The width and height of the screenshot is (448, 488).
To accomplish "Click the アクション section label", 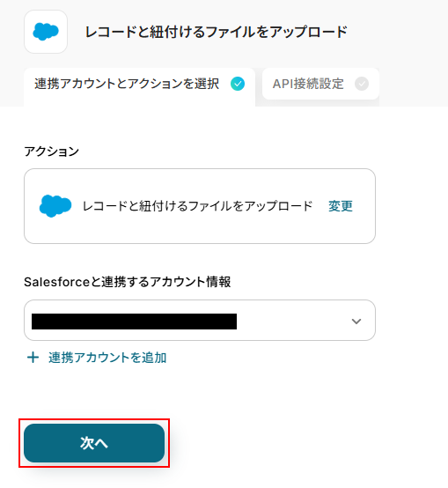I will coord(52,152).
